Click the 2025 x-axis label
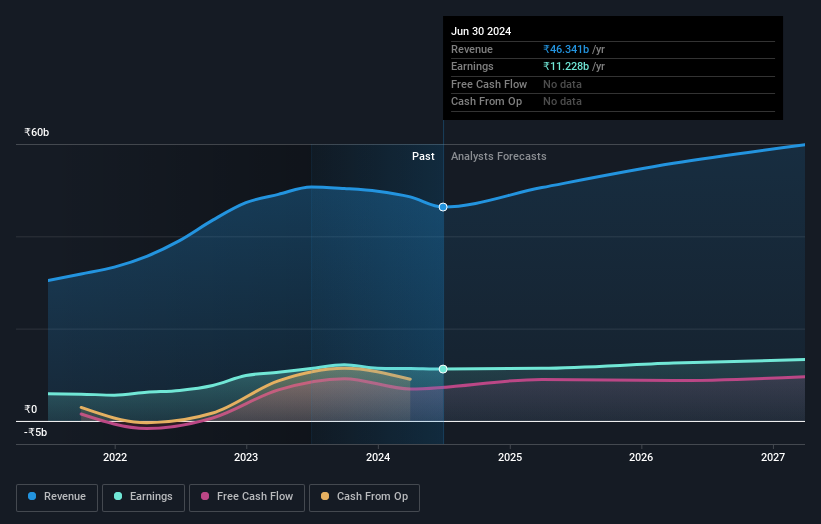 [x=510, y=457]
